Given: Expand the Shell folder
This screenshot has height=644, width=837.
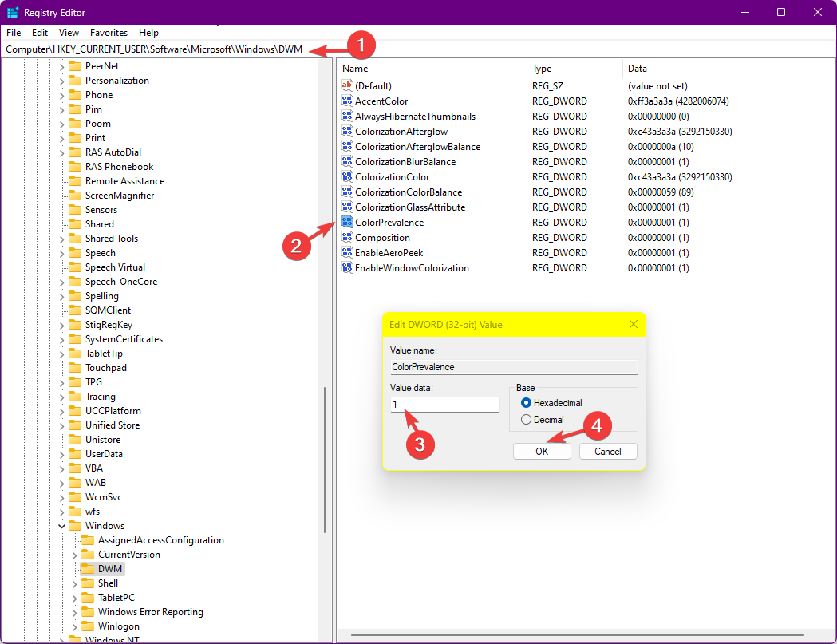Looking at the screenshot, I should pyautogui.click(x=73, y=583).
